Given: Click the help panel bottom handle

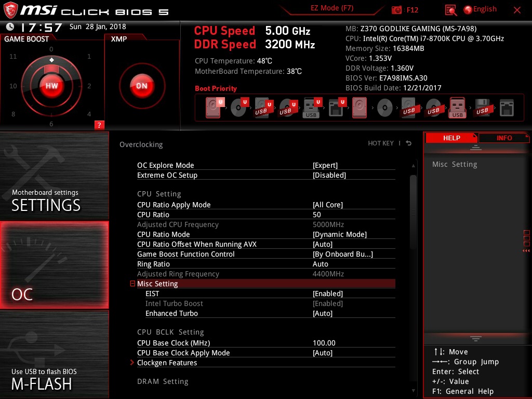Looking at the screenshot, I should 476,339.
